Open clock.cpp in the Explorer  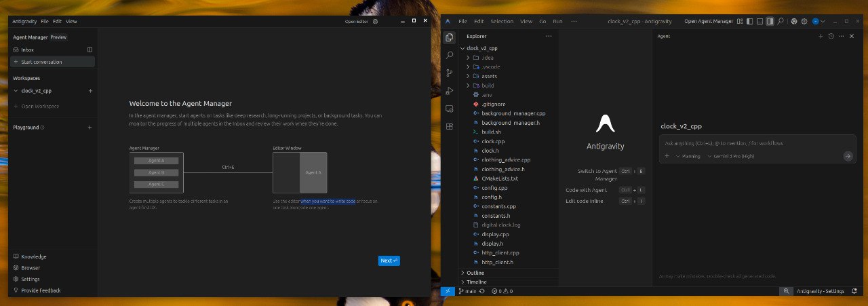492,141
